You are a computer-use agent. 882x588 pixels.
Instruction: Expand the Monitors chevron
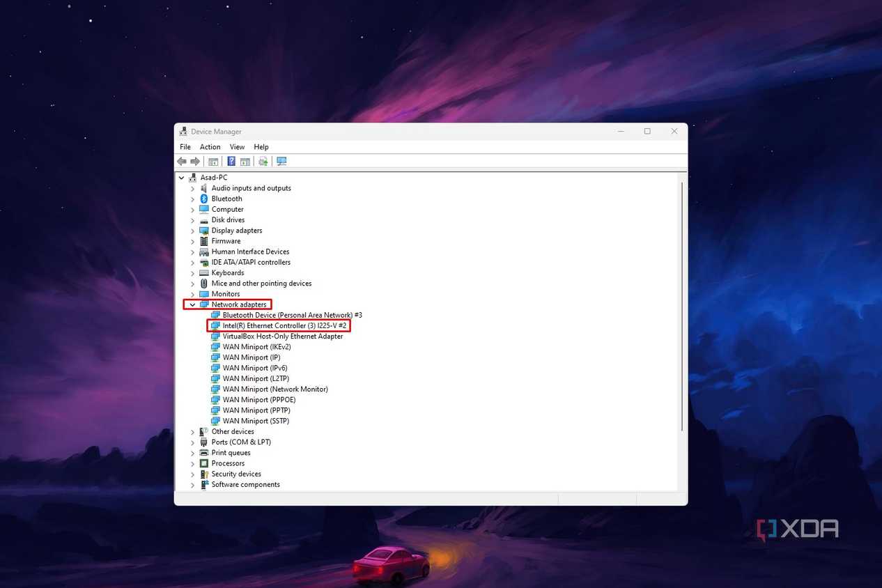193,294
